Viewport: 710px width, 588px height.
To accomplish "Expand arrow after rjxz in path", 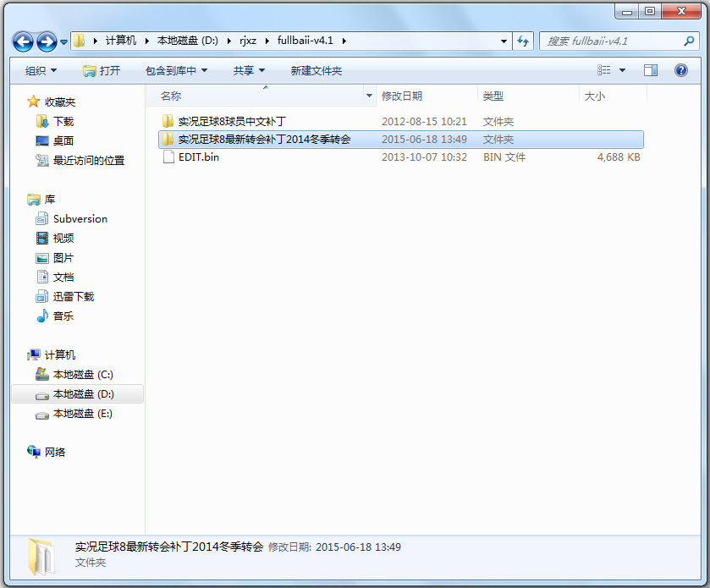I will pyautogui.click(x=267, y=41).
